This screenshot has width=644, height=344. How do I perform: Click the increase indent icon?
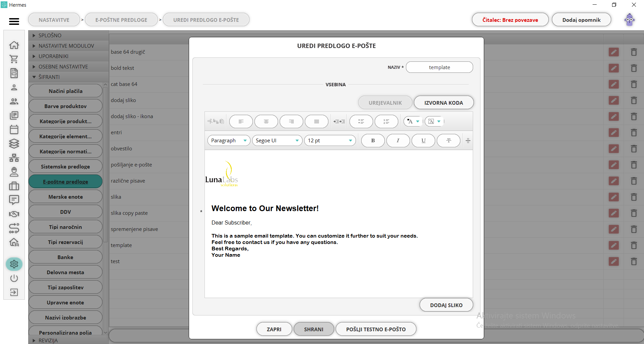342,121
